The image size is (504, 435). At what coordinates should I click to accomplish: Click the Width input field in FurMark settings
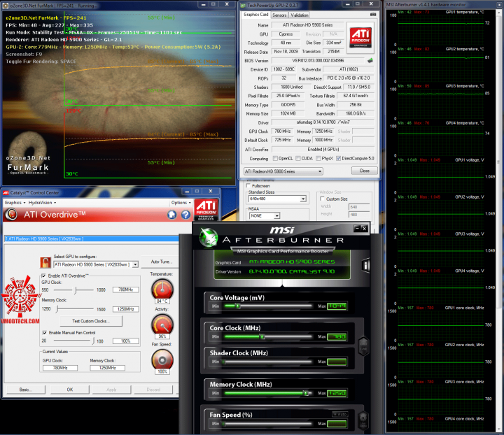point(359,207)
